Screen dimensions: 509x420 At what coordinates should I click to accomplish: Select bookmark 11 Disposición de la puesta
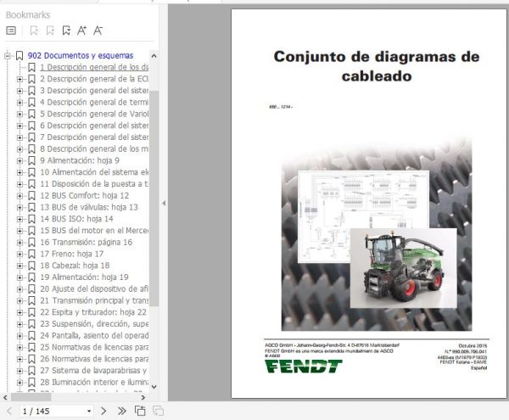click(94, 184)
